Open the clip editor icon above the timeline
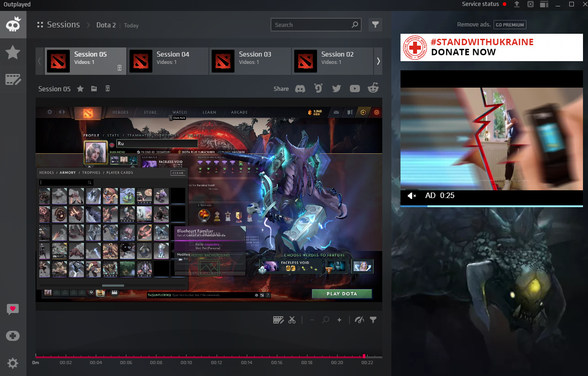This screenshot has height=376, width=588. tap(278, 320)
